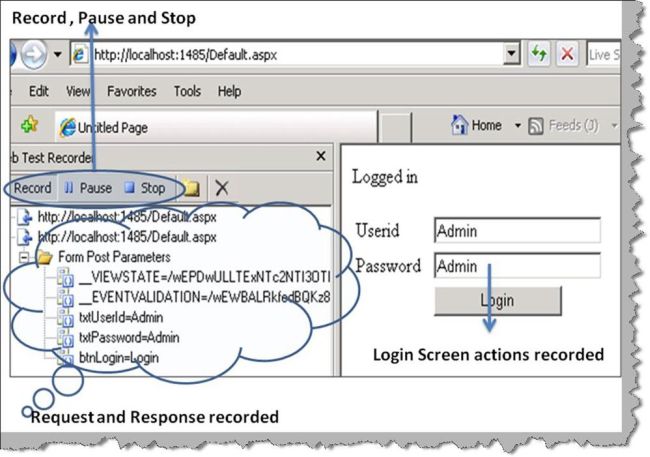The width and height of the screenshot is (650, 457).
Task: Open the View menu
Action: click(x=78, y=91)
